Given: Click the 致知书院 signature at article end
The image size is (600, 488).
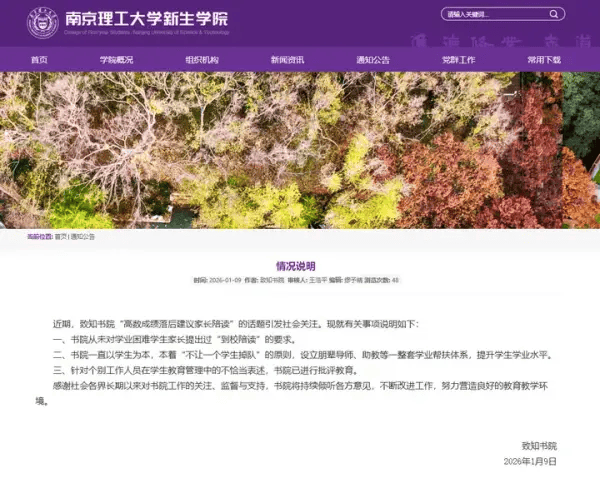Looking at the screenshot, I should tap(539, 445).
